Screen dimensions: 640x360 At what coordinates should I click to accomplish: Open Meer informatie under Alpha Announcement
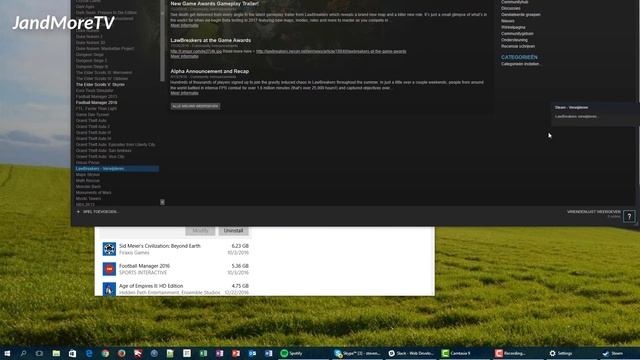pyautogui.click(x=184, y=93)
